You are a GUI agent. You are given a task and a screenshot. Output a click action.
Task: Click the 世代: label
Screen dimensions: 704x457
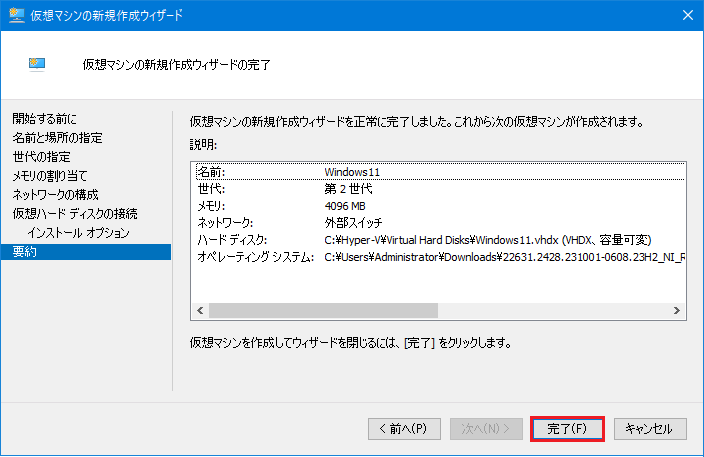211,189
